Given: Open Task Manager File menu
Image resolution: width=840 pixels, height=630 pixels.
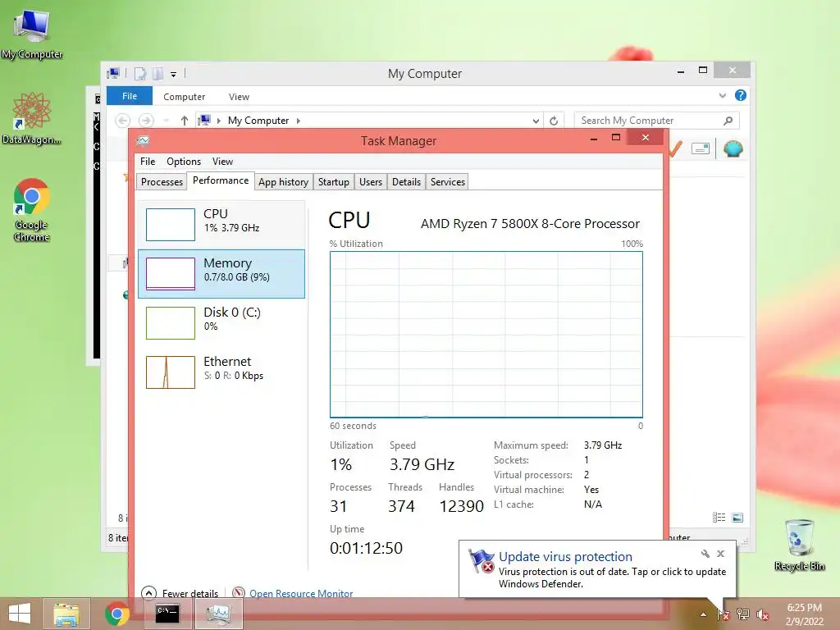Looking at the screenshot, I should [148, 162].
